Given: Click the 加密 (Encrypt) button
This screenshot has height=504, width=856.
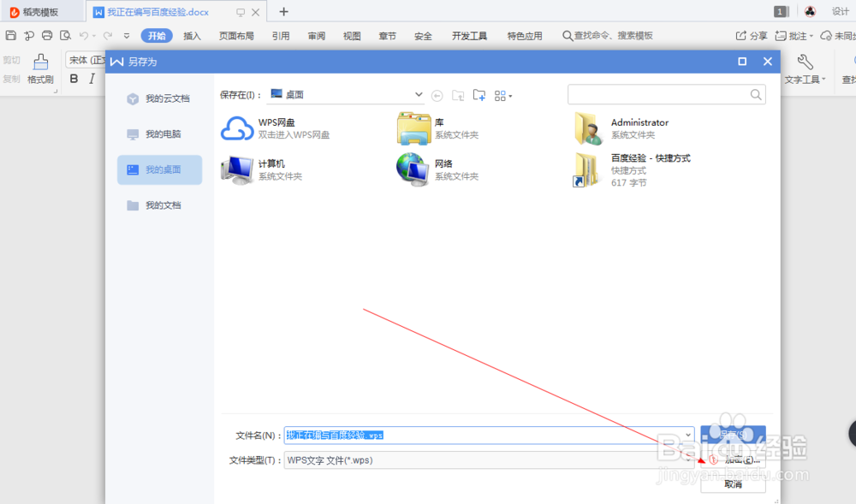Looking at the screenshot, I should pos(734,460).
